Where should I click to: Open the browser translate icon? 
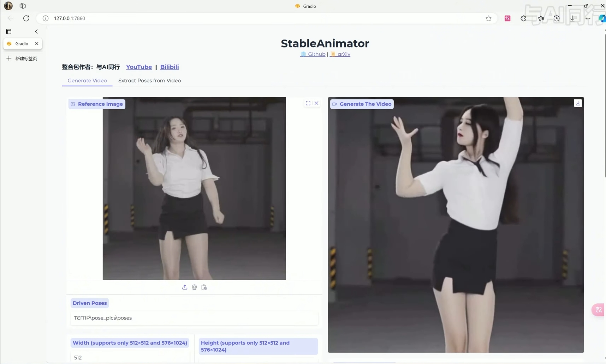(507, 18)
